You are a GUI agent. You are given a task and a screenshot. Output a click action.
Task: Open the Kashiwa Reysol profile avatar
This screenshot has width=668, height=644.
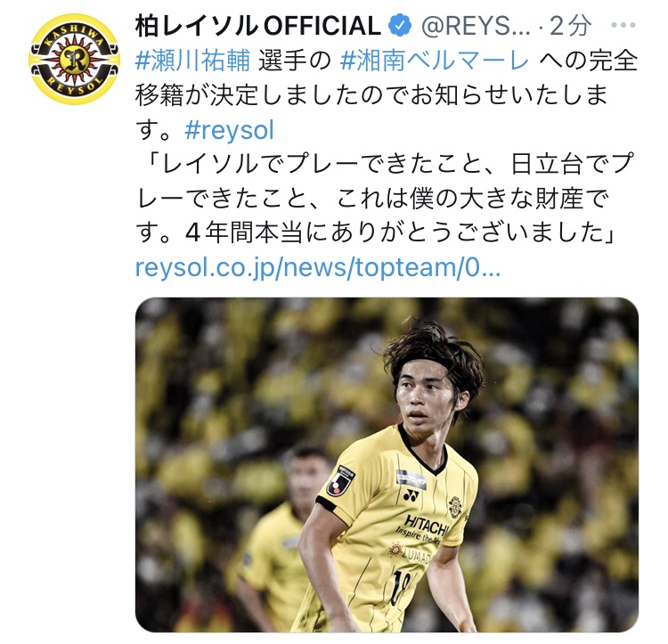coord(74,59)
